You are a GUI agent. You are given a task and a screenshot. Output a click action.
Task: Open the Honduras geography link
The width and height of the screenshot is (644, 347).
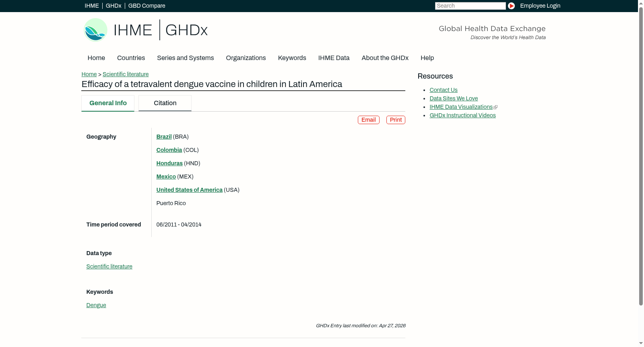coord(169,163)
